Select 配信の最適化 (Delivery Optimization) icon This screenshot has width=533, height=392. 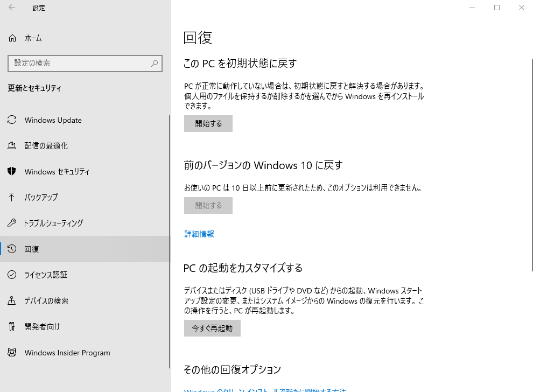click(12, 145)
